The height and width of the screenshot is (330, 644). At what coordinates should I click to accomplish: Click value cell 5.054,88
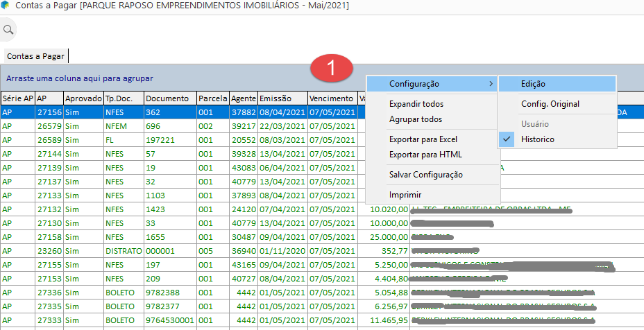pyautogui.click(x=384, y=293)
